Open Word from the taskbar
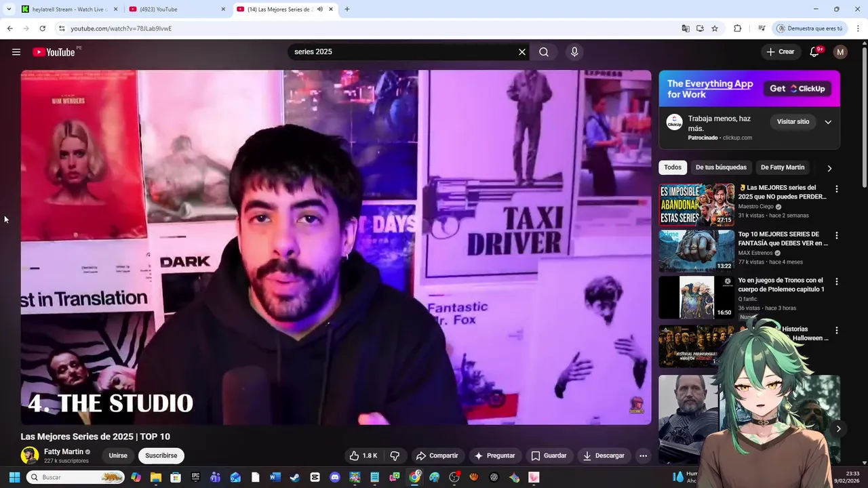868x488 pixels. (275, 477)
